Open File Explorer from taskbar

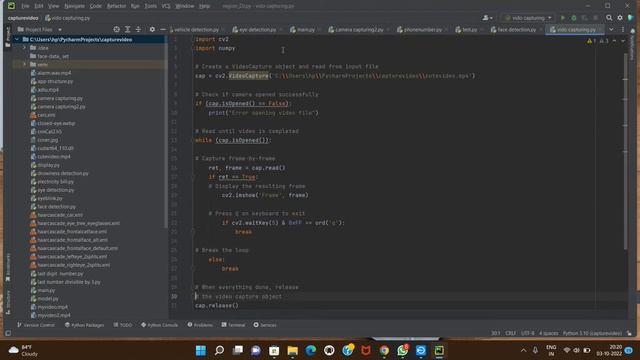tap(293, 351)
